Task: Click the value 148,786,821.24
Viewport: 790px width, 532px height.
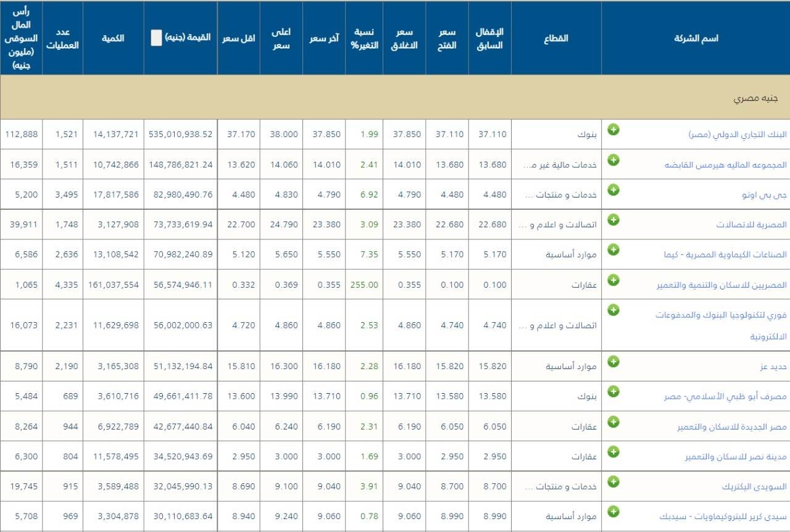Action: click(181, 165)
